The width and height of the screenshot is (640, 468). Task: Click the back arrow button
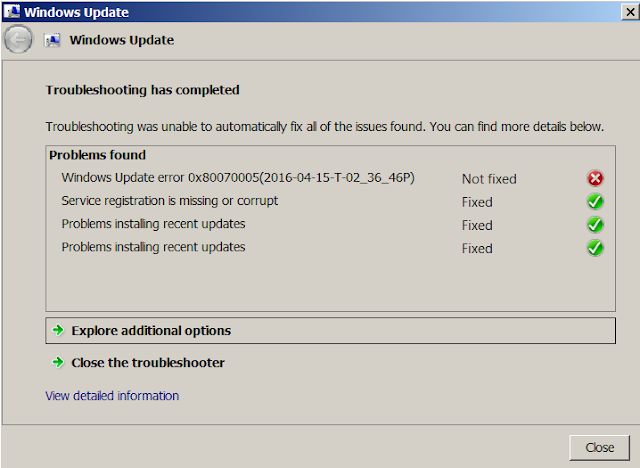click(x=18, y=40)
